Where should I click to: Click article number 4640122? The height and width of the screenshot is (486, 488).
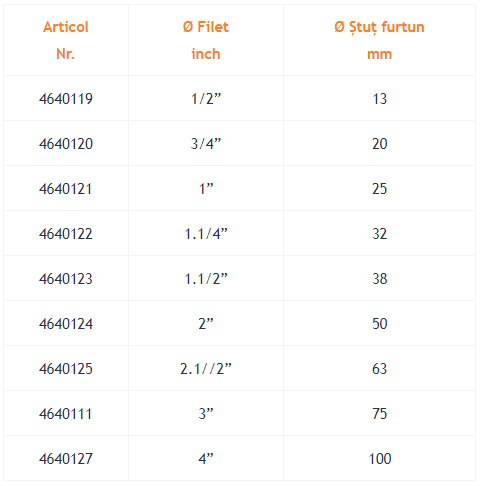(x=66, y=234)
